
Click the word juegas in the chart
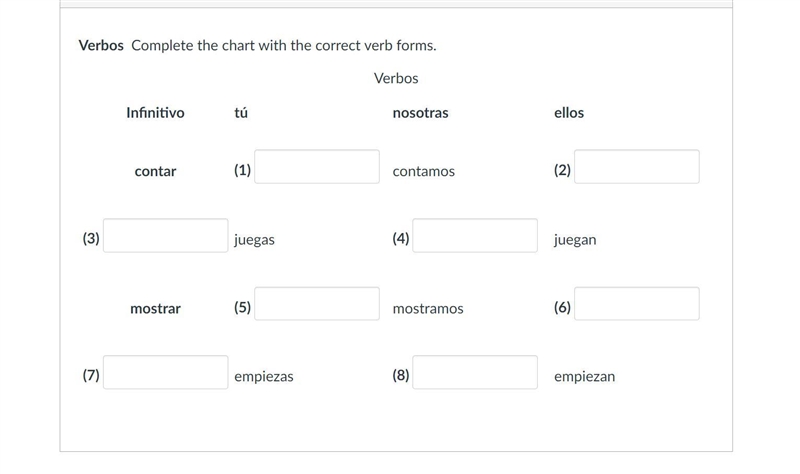(x=254, y=240)
